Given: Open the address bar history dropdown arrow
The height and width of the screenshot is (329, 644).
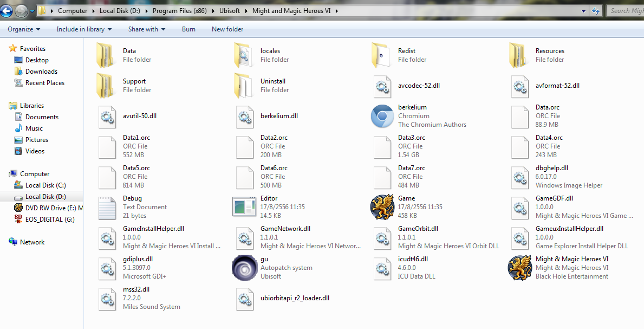Looking at the screenshot, I should 583,11.
